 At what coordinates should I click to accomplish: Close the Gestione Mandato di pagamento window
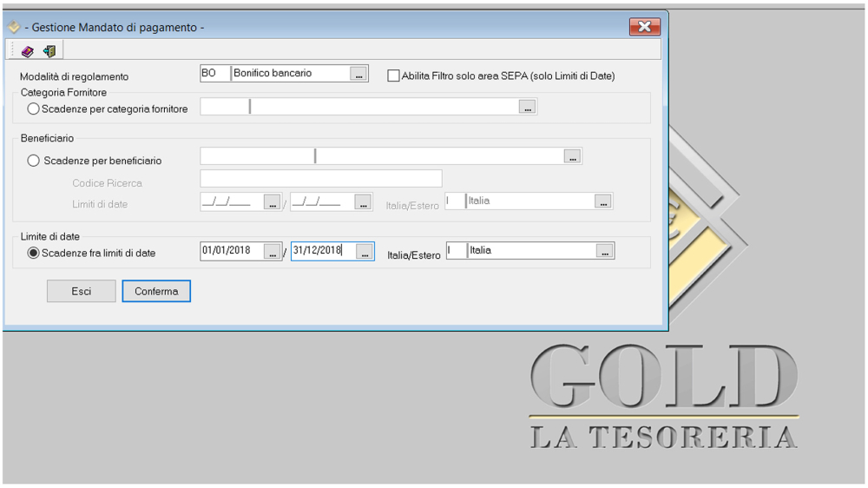tap(644, 27)
